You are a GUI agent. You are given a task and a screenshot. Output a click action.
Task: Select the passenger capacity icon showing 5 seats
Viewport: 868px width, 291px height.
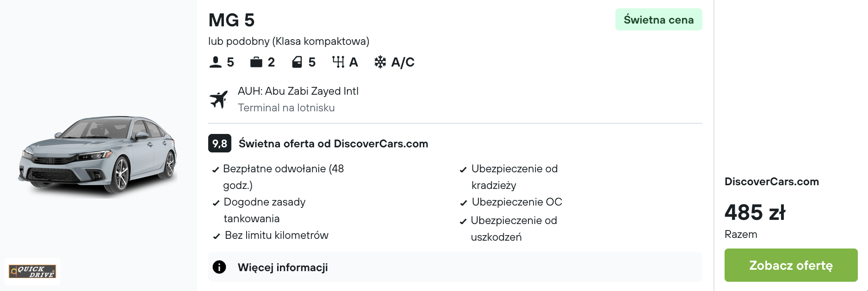[216, 61]
